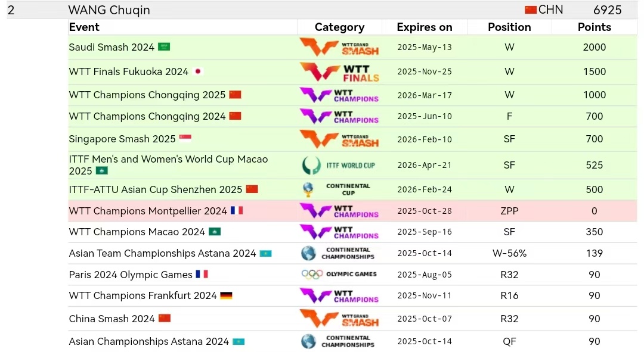Click the Event column header
Image resolution: width=644 pixels, height=352 pixels.
pos(84,27)
